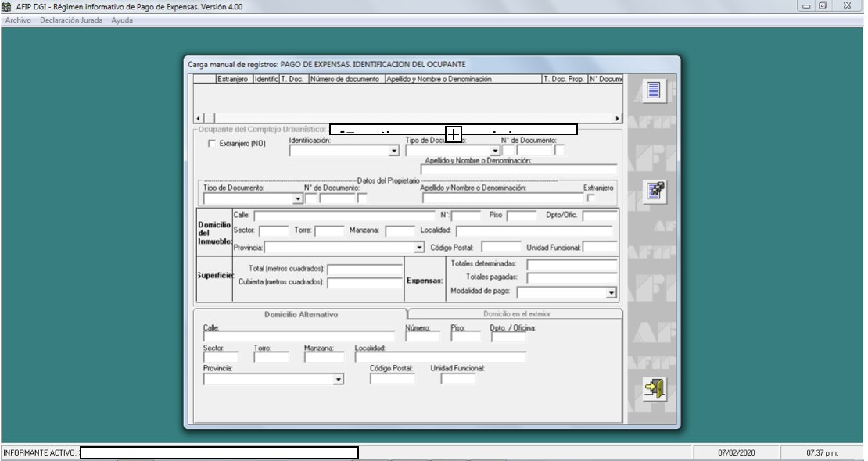Screen dimensions: 868x461
Task: Switch to Domicilio en el exterior tab
Action: [516, 314]
